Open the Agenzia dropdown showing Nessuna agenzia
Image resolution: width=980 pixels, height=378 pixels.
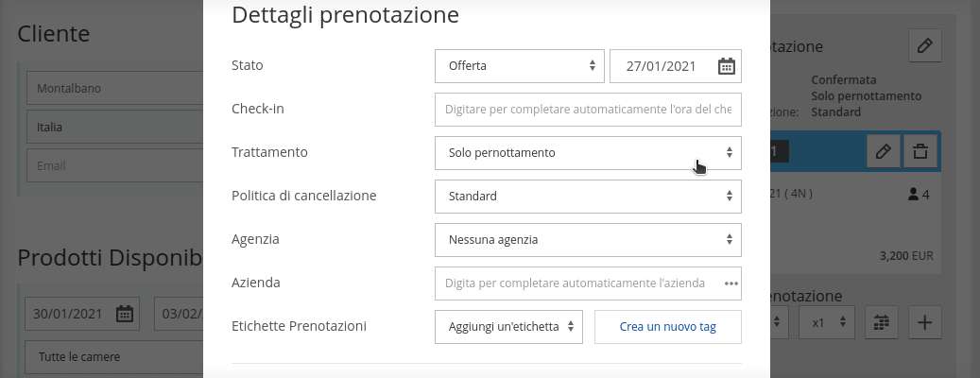588,240
